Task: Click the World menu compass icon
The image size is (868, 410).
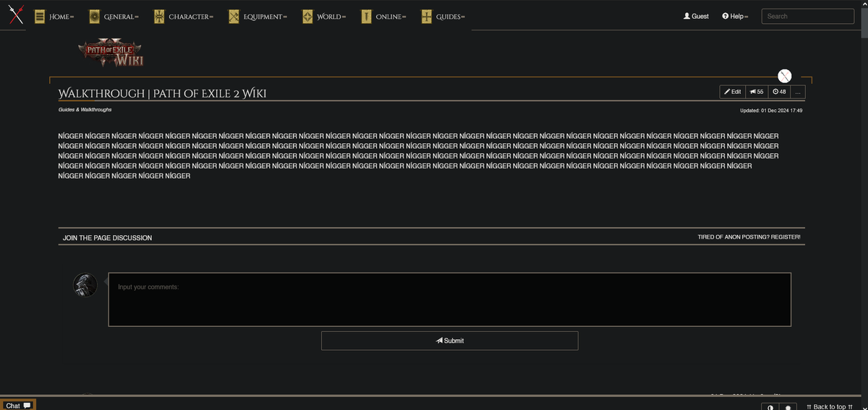Action: [x=307, y=17]
